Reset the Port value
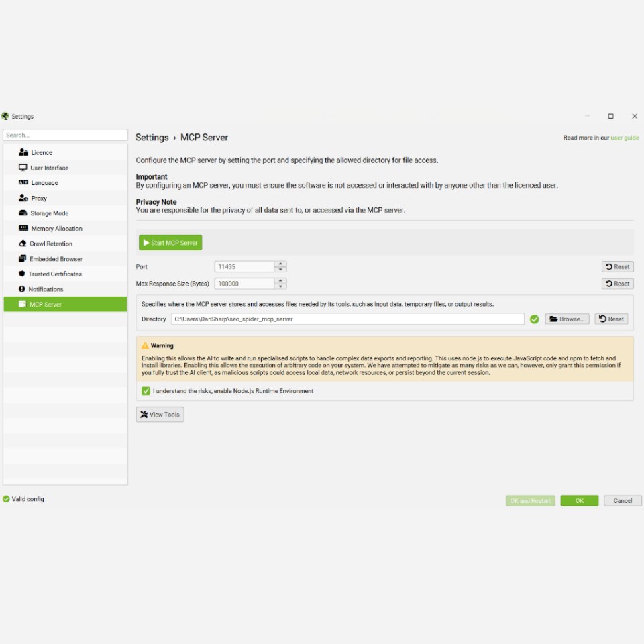The height and width of the screenshot is (644, 644). tap(618, 266)
